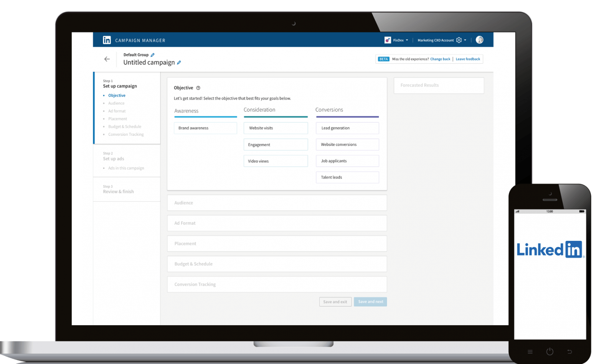614x364 pixels.
Task: Select Objective in the sidebar steps
Action: point(117,96)
